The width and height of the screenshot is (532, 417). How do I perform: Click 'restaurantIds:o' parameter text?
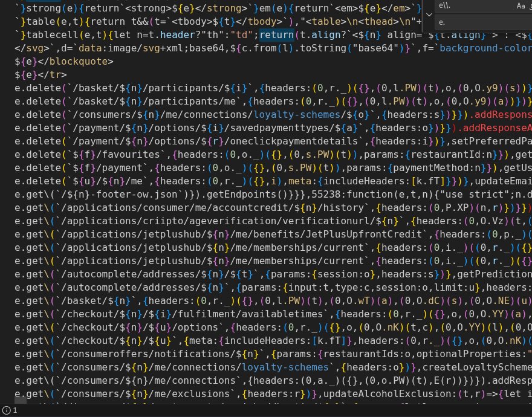pyautogui.click(x=366, y=354)
